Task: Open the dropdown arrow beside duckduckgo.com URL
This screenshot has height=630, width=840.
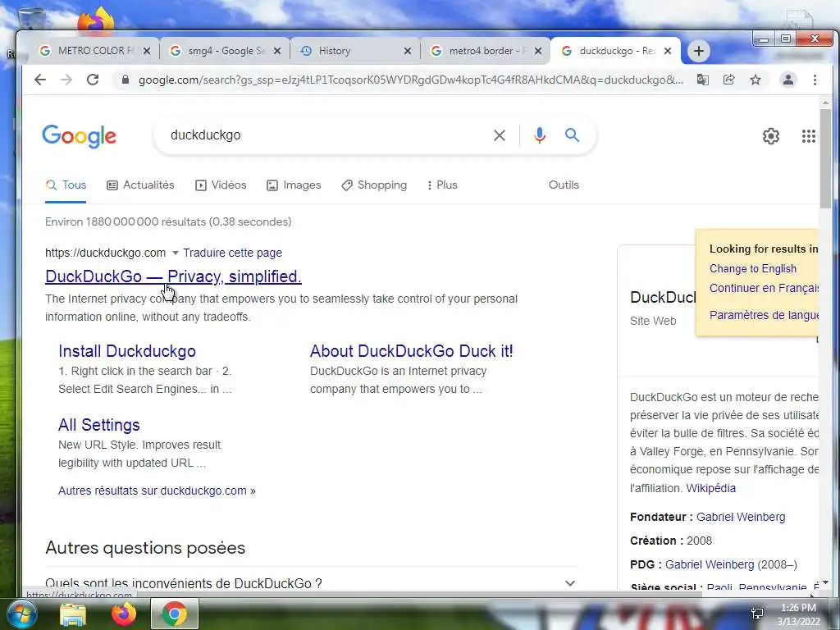Action: [x=176, y=253]
